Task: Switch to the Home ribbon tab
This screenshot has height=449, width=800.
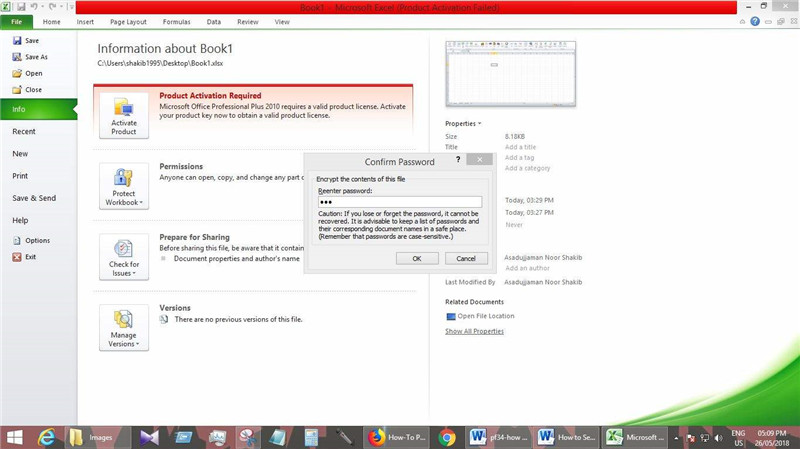Action: point(52,22)
